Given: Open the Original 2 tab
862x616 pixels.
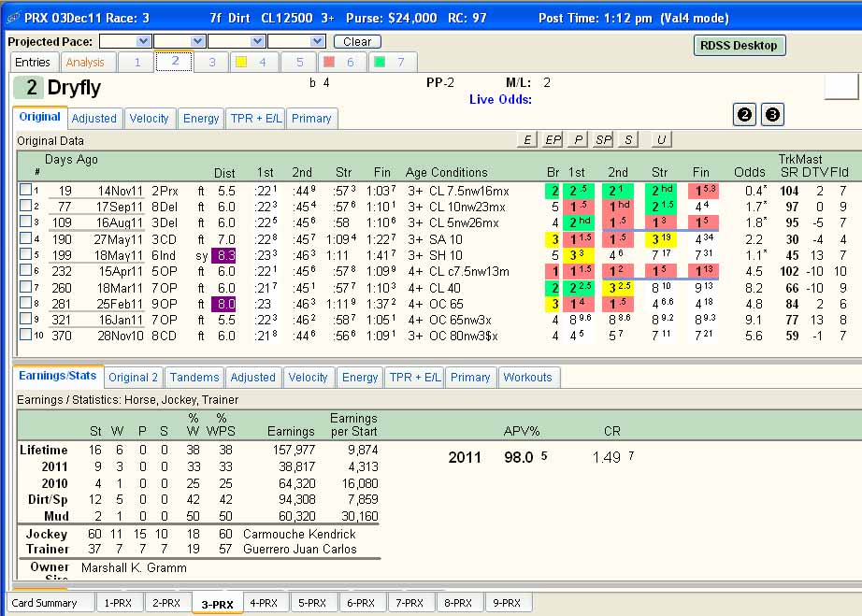Looking at the screenshot, I should (133, 377).
